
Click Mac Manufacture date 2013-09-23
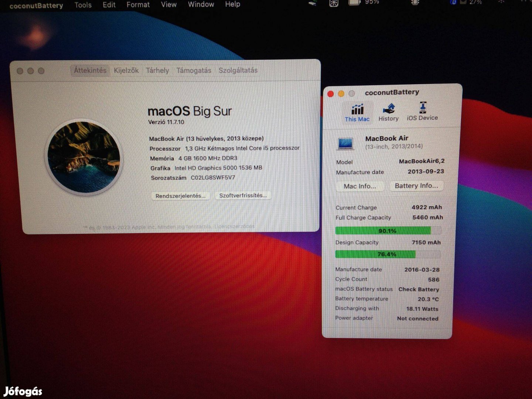point(426,171)
